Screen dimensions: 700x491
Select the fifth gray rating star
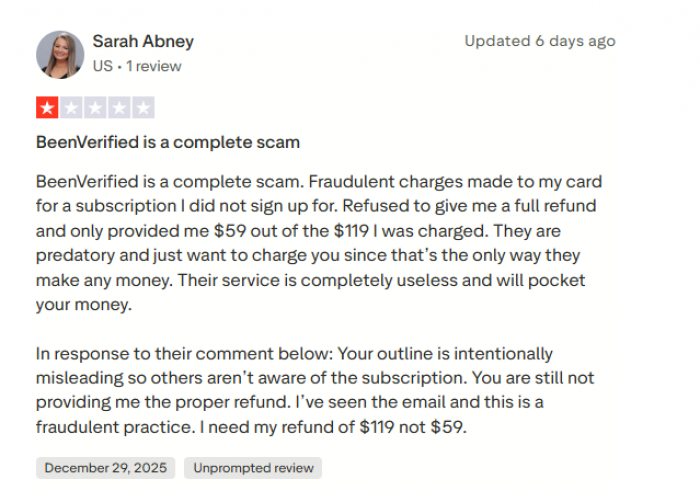143,108
